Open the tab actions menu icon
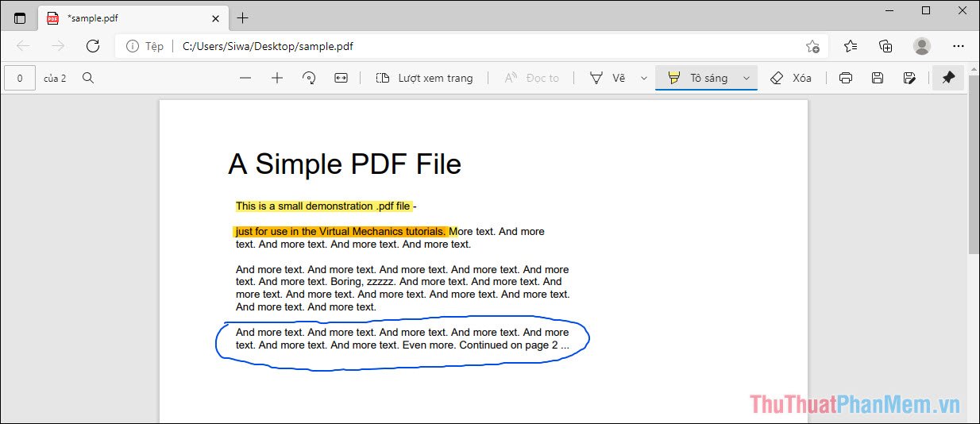This screenshot has width=980, height=424. pyautogui.click(x=20, y=18)
